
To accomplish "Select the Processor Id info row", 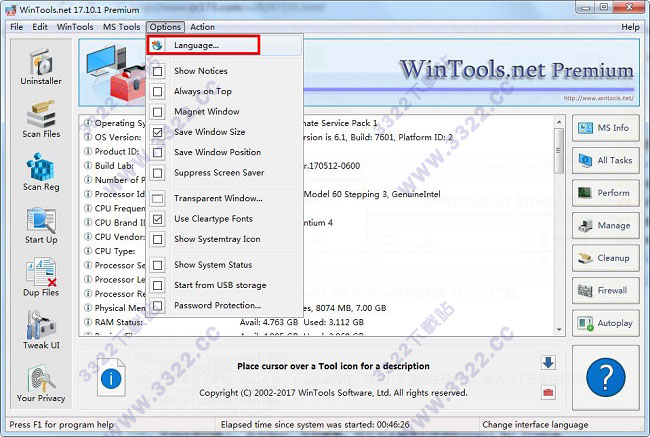I will (x=317, y=194).
